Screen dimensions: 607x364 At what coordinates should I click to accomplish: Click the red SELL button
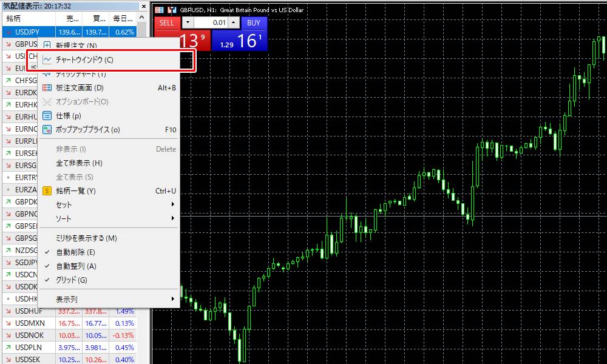point(166,23)
